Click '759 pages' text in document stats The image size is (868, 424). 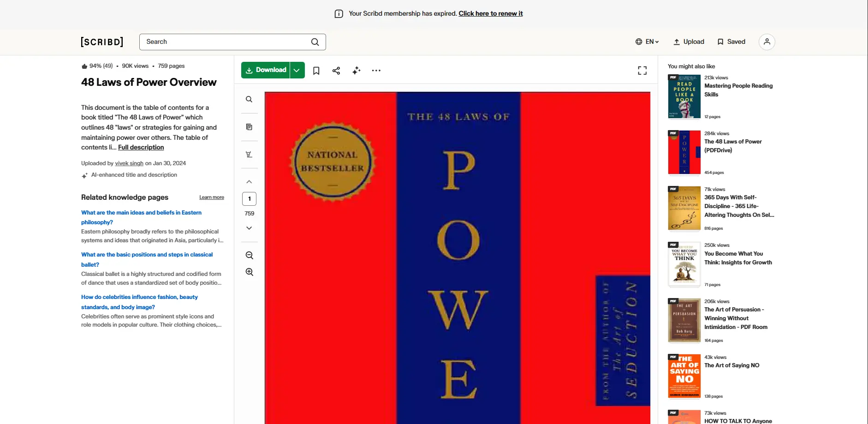pos(171,66)
